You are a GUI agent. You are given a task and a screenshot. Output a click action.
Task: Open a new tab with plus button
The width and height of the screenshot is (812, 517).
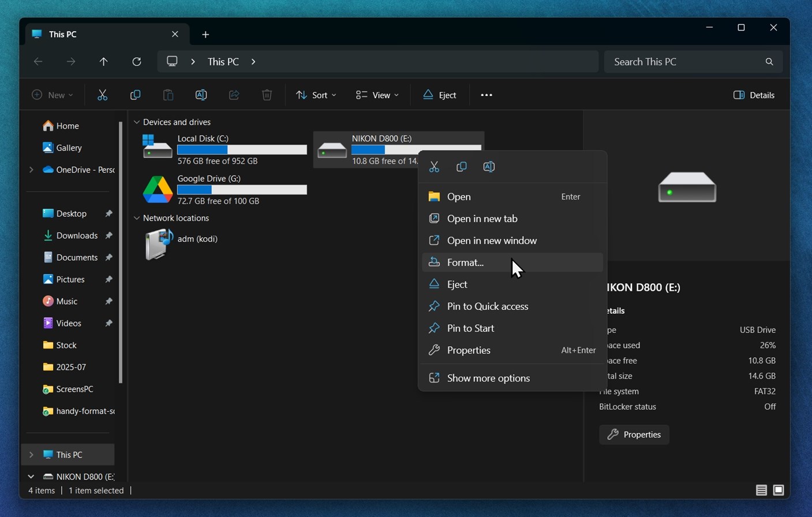point(205,35)
